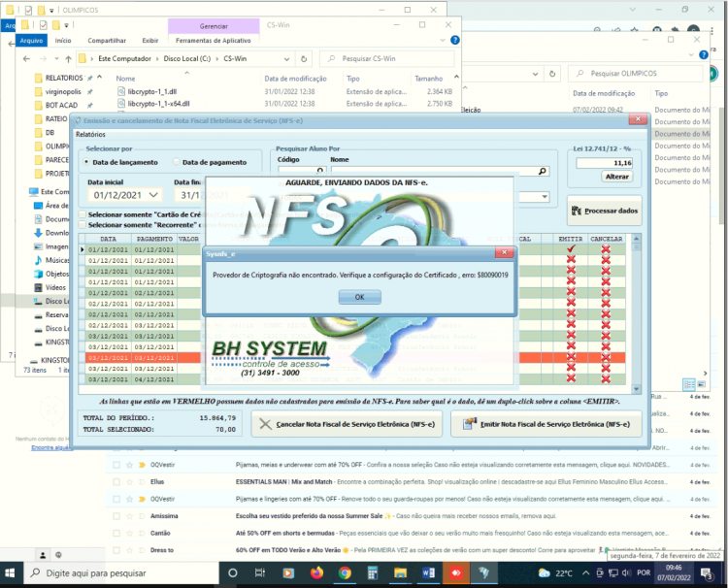This screenshot has height=588, width=728.
Task: Switch to the Compartilhar ribbon tab
Action: tap(107, 41)
